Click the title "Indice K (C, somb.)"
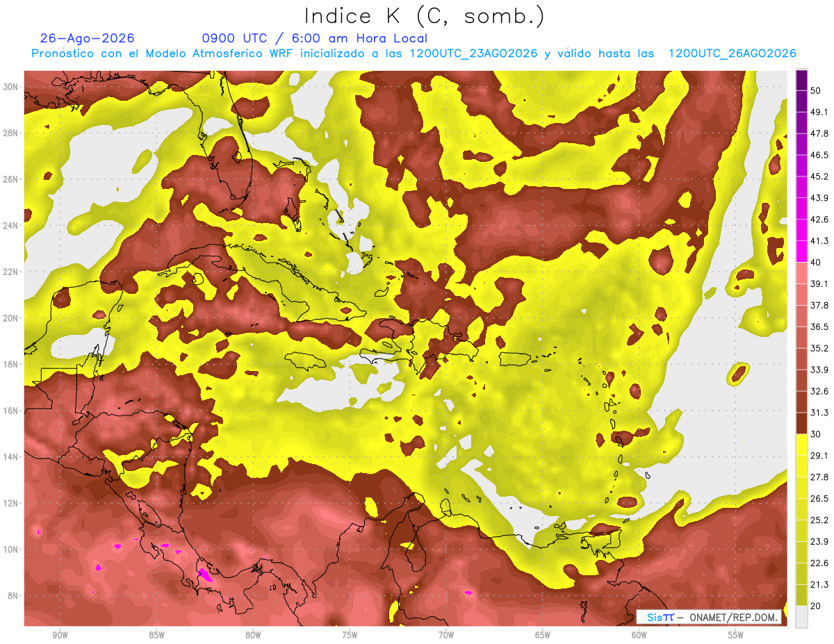The height and width of the screenshot is (644, 834). click(x=424, y=15)
